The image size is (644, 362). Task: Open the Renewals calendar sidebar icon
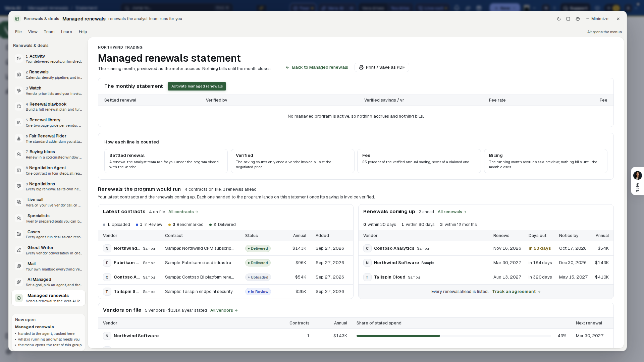click(x=19, y=75)
